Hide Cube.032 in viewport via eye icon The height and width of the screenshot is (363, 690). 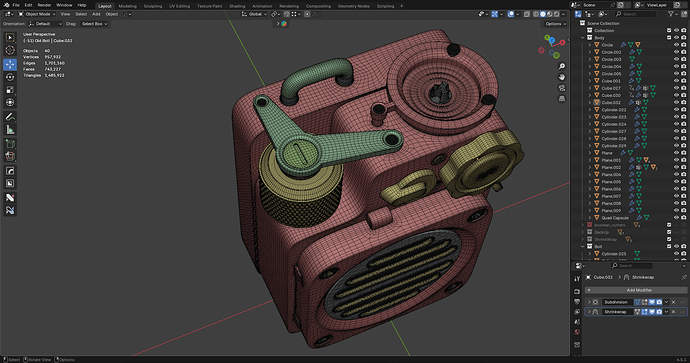click(676, 103)
